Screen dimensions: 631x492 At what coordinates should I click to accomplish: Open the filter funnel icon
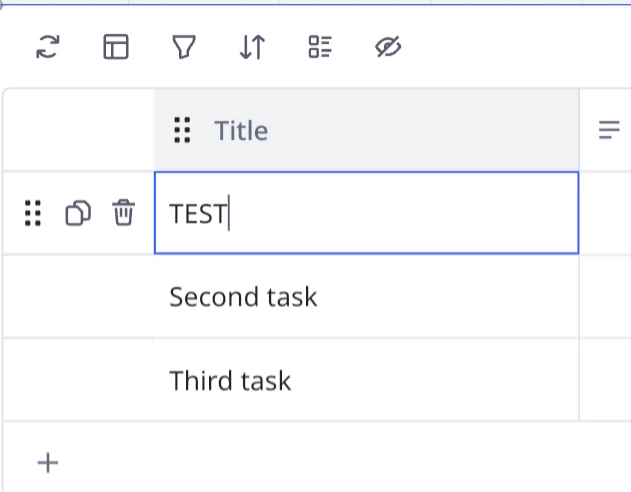click(184, 47)
